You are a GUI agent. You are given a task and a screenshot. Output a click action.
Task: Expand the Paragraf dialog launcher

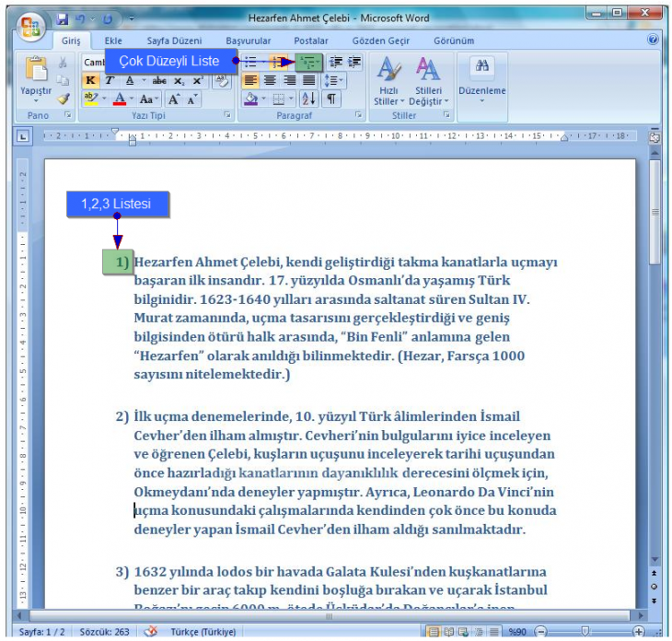[x=359, y=115]
